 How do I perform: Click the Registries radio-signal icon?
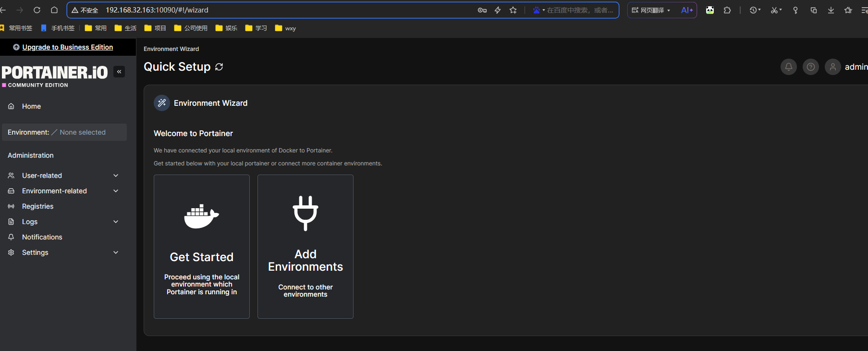11,206
